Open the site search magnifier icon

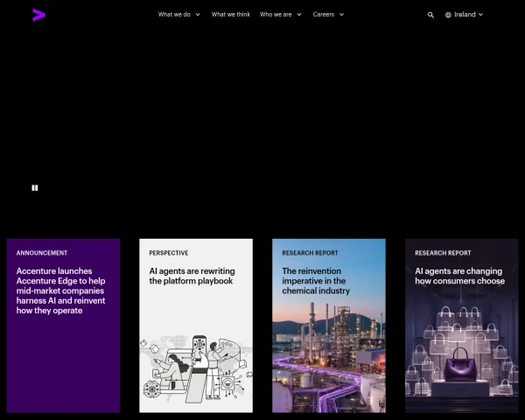point(430,15)
